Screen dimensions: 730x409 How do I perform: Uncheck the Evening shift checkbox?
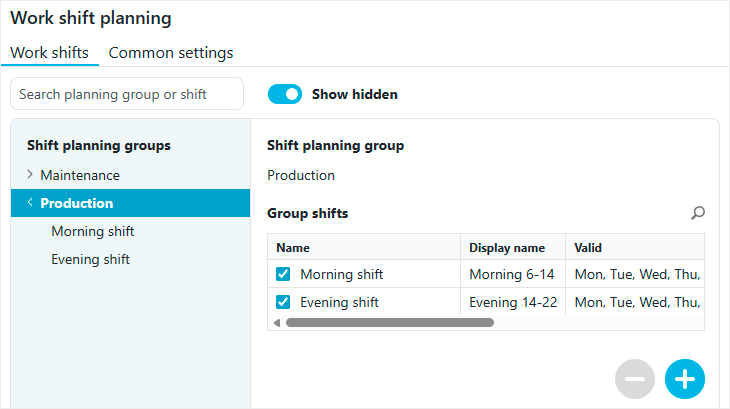click(283, 302)
